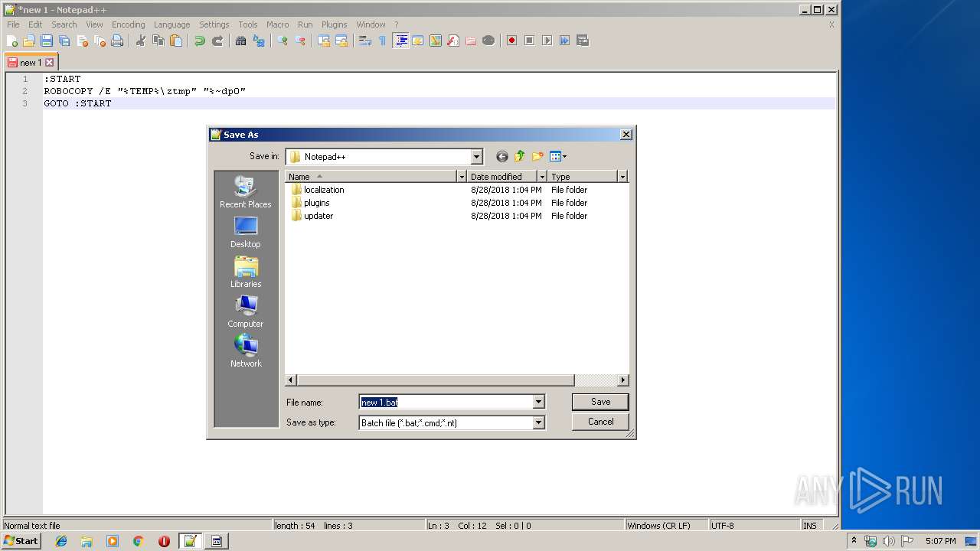Click the Open file toolbar icon
Screen dimensions: 980x551
click(x=29, y=41)
